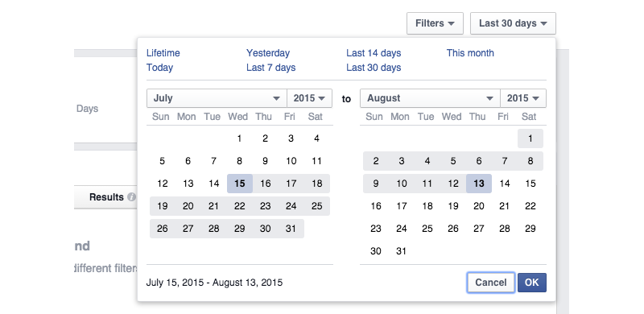Choose July 18 in the start calendar
This screenshot has height=314, width=644.
click(x=316, y=184)
